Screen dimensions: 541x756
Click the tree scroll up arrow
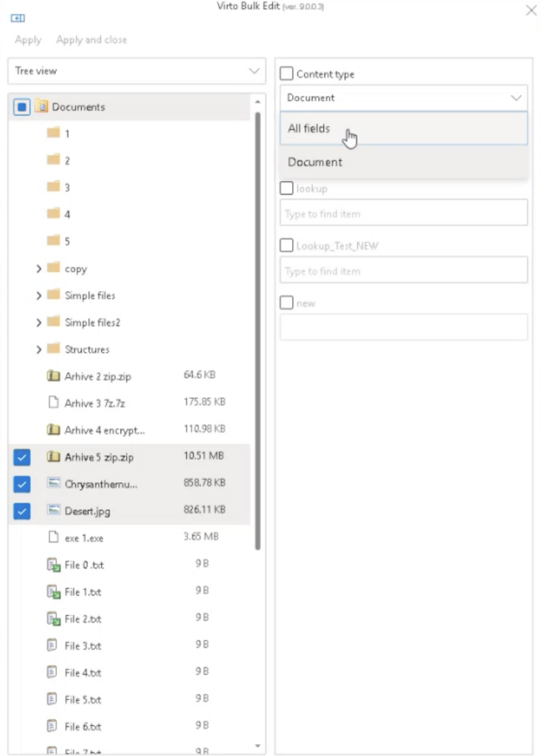[258, 102]
